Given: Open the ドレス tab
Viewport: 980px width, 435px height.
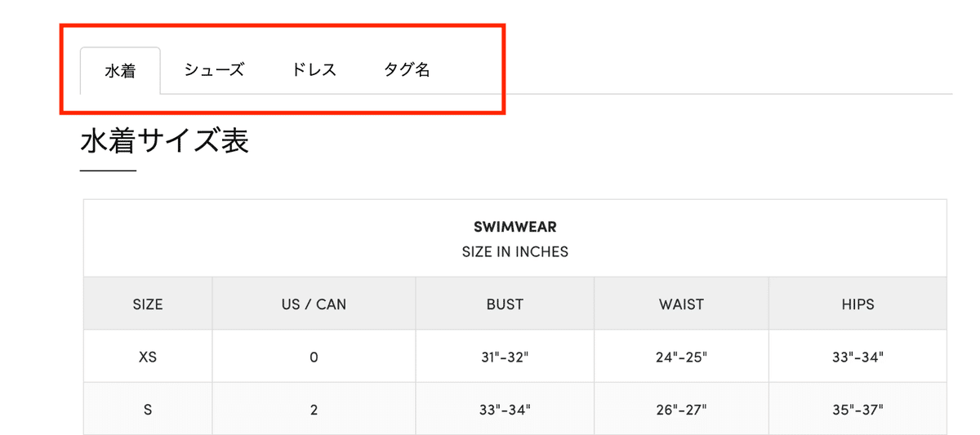Looking at the screenshot, I should point(314,70).
